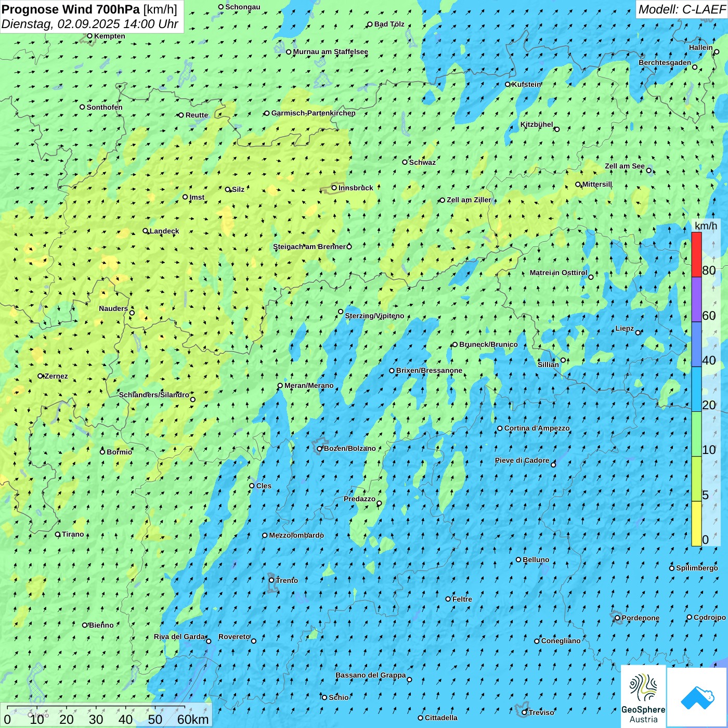Click the 'Schlanders/Silandro' label

154,395
